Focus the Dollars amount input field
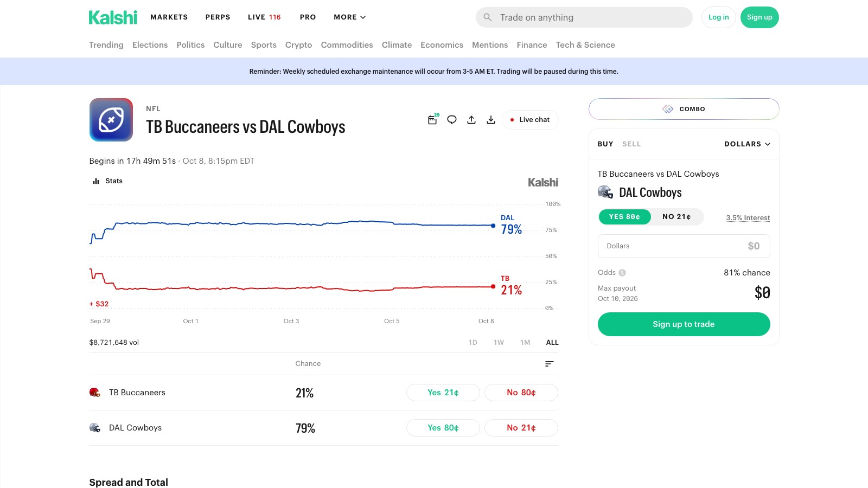868x488 pixels. coord(684,246)
